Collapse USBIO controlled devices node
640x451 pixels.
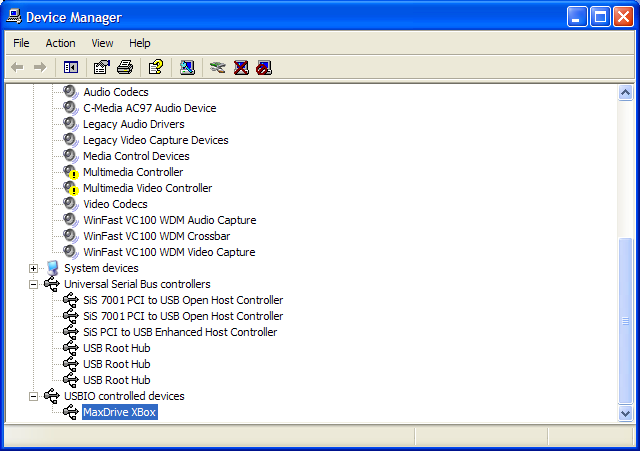33,396
